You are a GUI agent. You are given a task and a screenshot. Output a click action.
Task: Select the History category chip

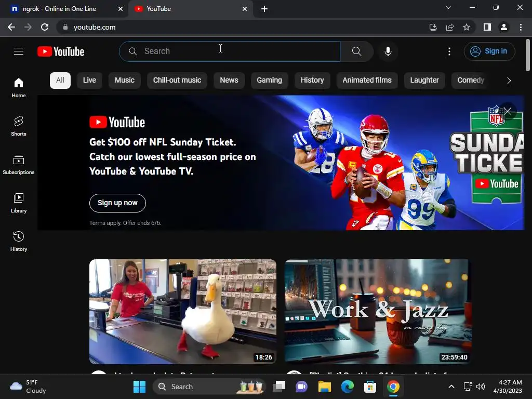(x=312, y=81)
